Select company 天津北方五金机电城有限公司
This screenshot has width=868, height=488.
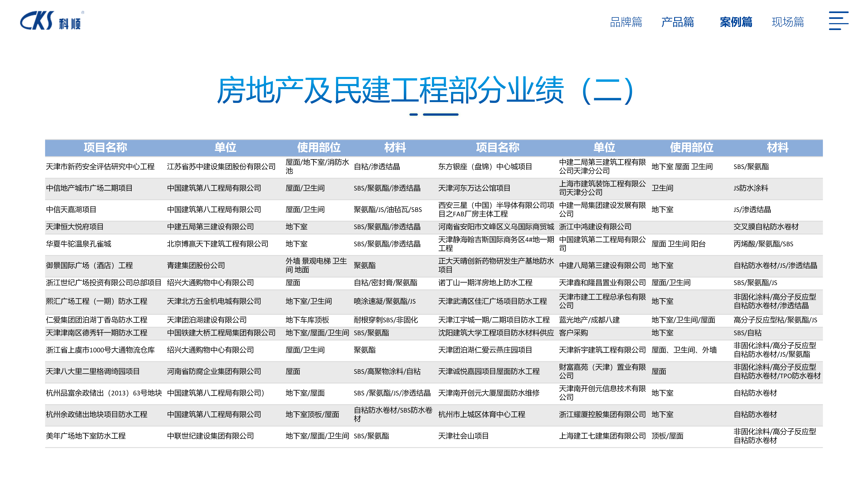point(214,301)
